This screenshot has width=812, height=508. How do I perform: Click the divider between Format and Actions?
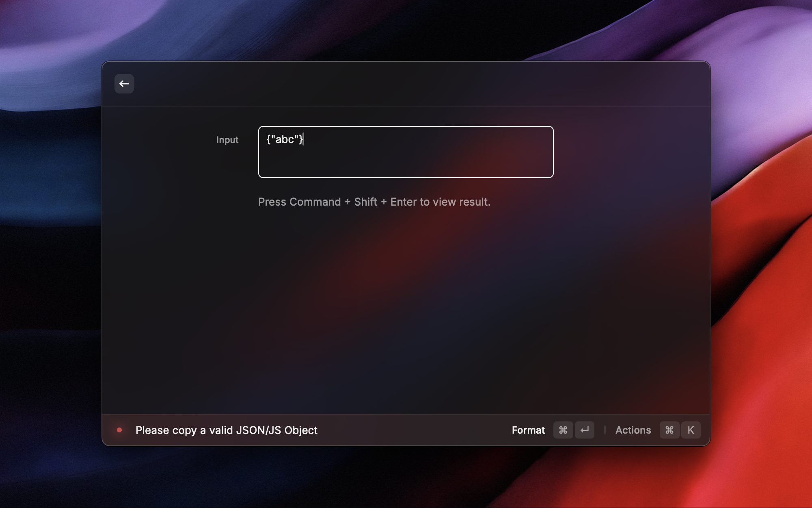tap(605, 430)
